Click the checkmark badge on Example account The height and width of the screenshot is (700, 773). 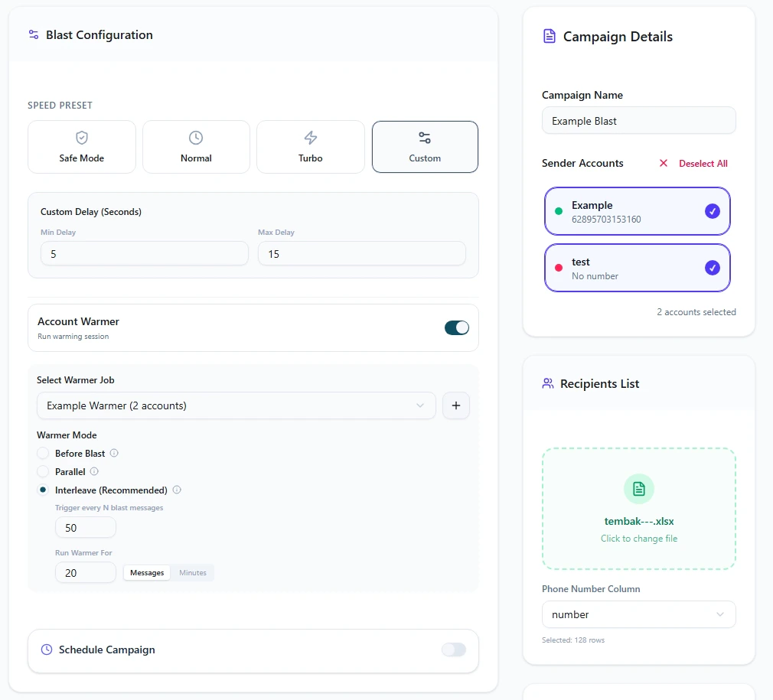pyautogui.click(x=712, y=211)
